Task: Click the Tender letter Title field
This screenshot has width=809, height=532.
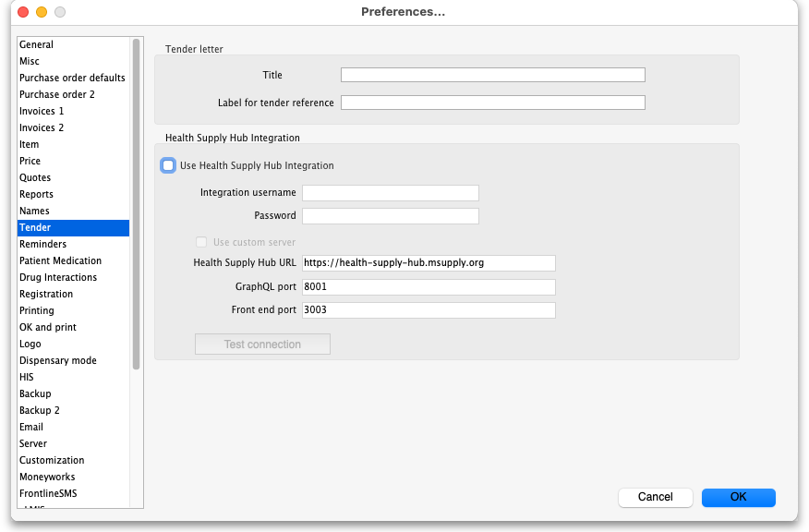Action: [x=492, y=76]
